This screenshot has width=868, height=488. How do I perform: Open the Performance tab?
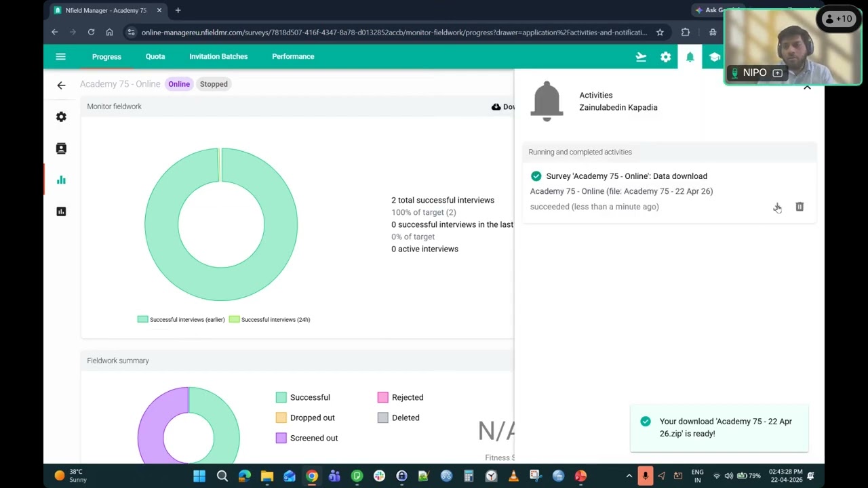point(293,56)
